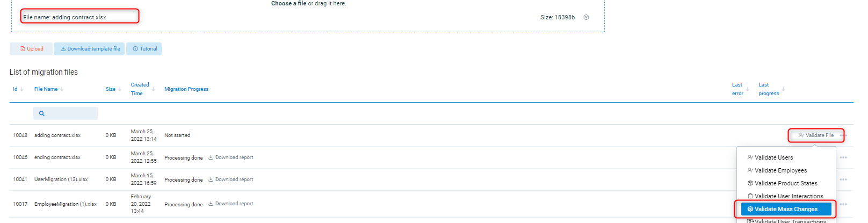Sort by Last error column arrow
Viewport: 868px width, 223px height.
tap(747, 89)
